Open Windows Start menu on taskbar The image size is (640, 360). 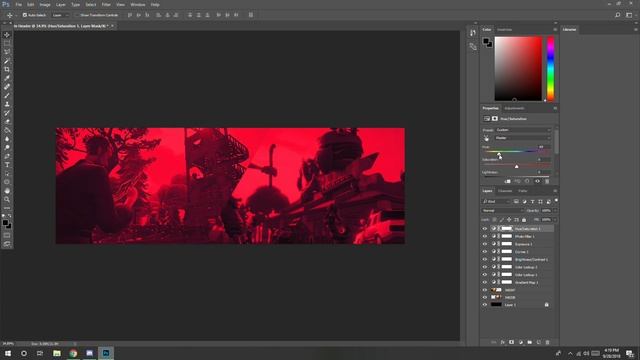point(8,353)
